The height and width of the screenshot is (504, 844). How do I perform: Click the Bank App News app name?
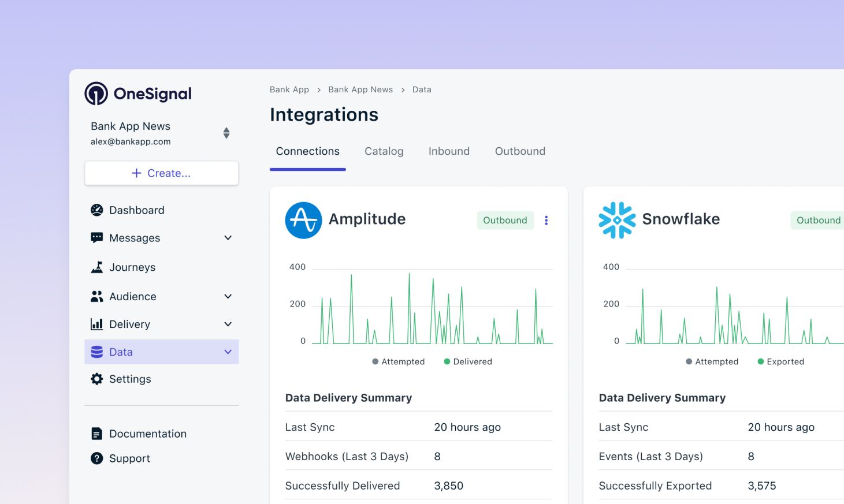[x=131, y=126]
